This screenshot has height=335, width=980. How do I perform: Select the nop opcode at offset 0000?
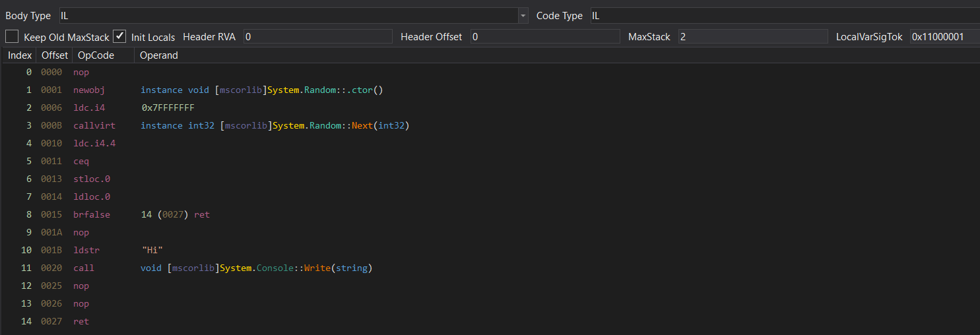pos(81,72)
